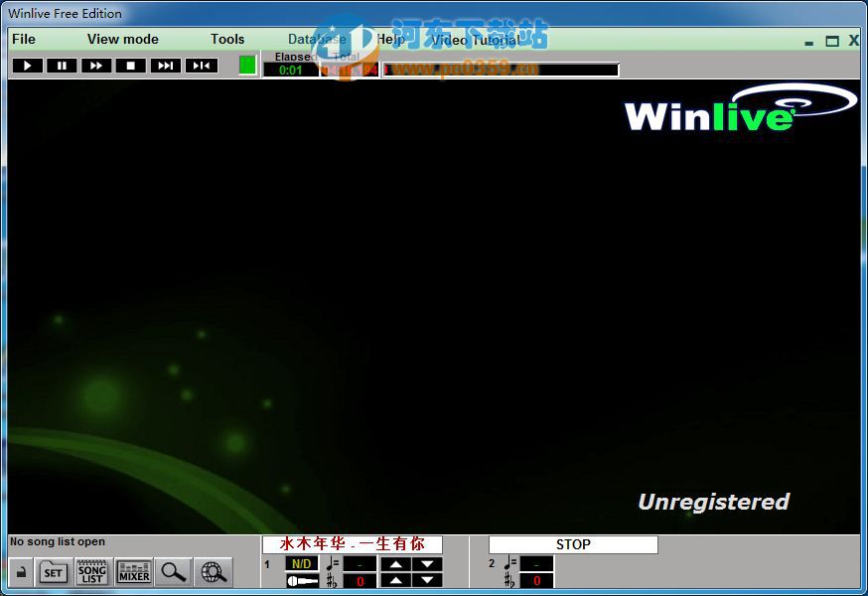Screen dimensions: 868x596
Task: Open the Song List
Action: [x=92, y=572]
